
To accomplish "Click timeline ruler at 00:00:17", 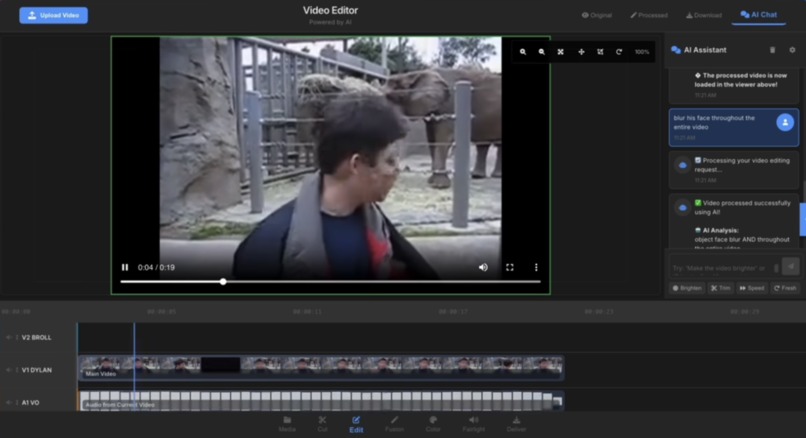I will 453,312.
